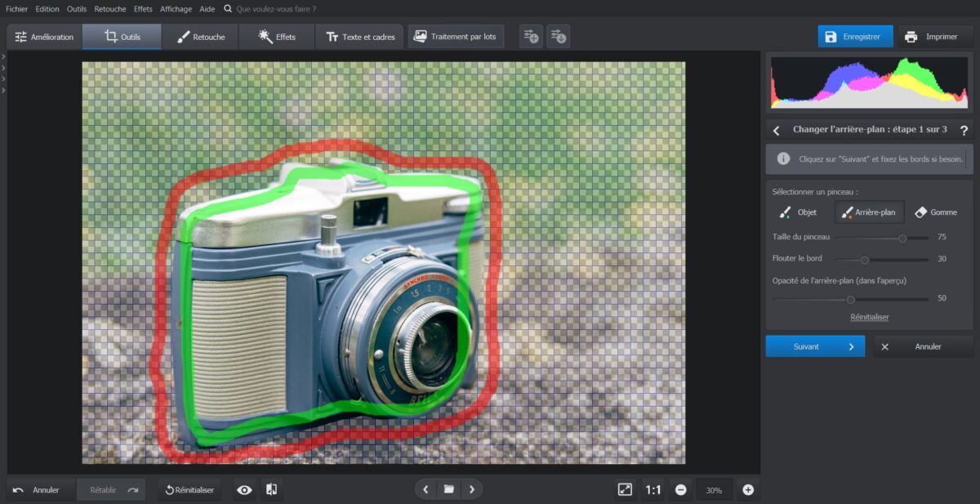Click the add preset icon in the toolbar
980x504 pixels.
[531, 37]
